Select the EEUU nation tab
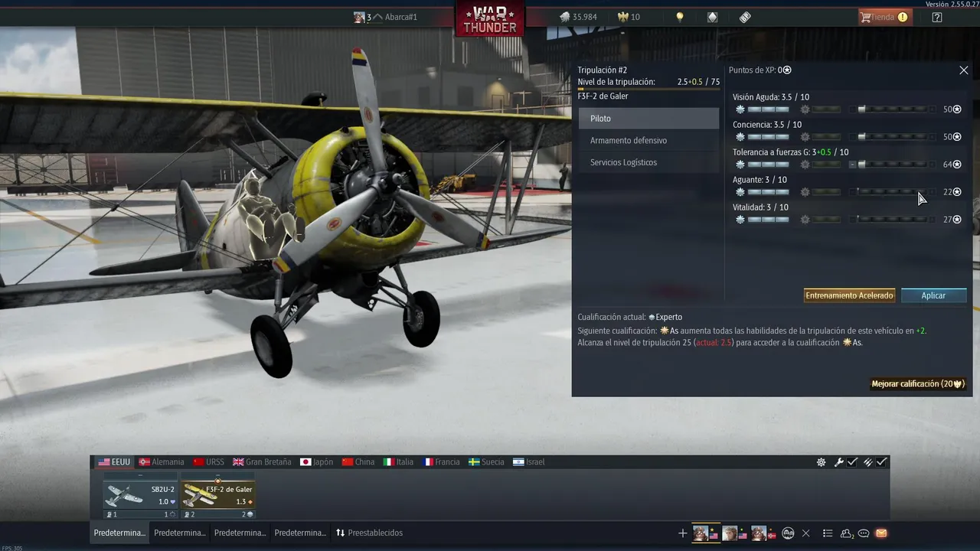 (113, 462)
